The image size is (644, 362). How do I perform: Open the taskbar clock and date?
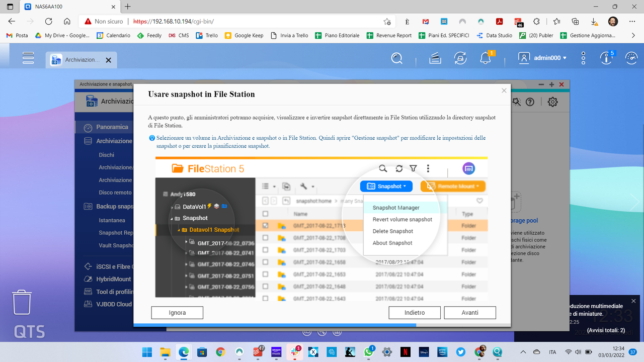pos(611,352)
